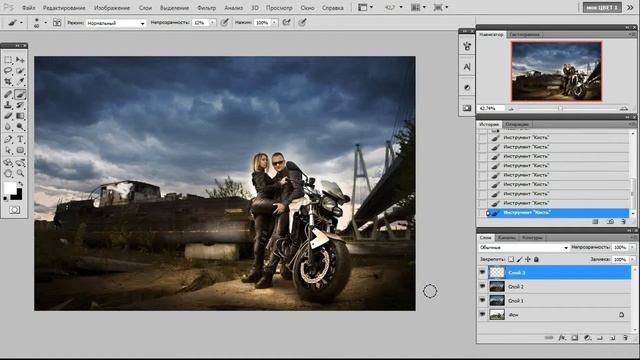Image resolution: width=640 pixels, height=360 pixels.
Task: Add a layer style (fx)
Action: pos(562,338)
